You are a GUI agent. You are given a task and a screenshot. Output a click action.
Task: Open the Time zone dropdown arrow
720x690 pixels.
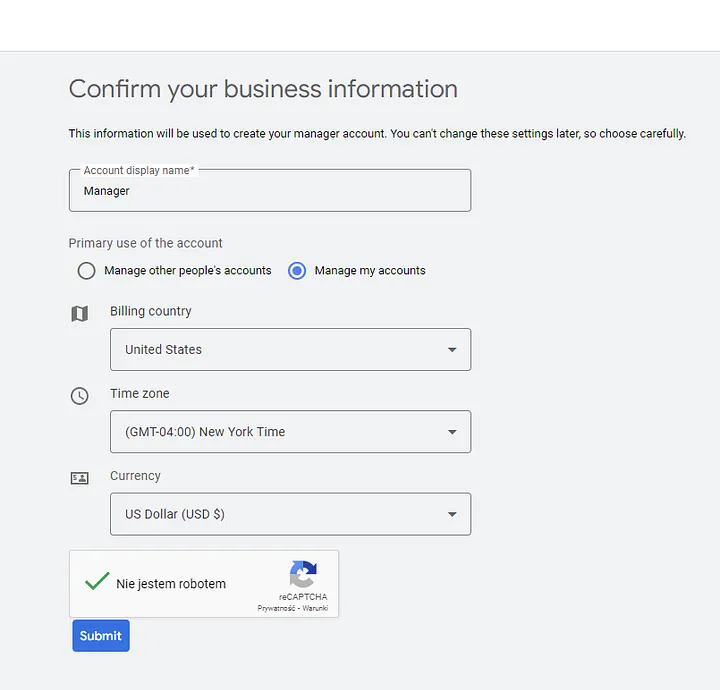(x=452, y=432)
